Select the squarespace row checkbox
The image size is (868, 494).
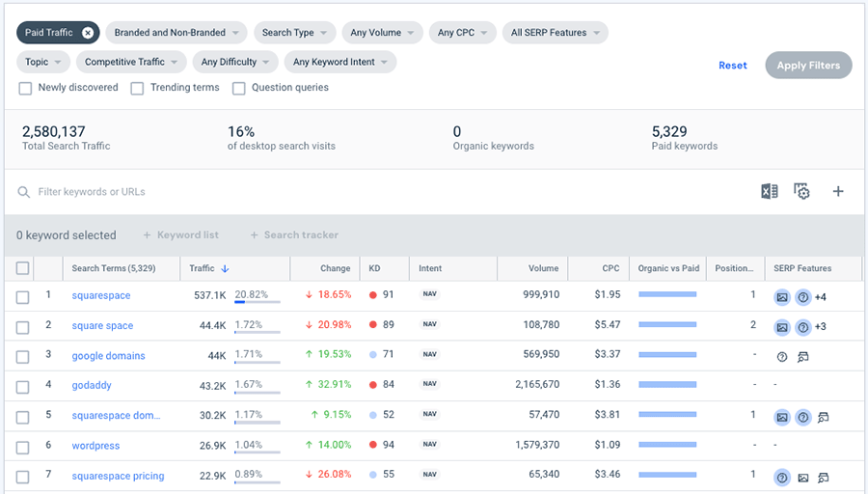tap(23, 297)
